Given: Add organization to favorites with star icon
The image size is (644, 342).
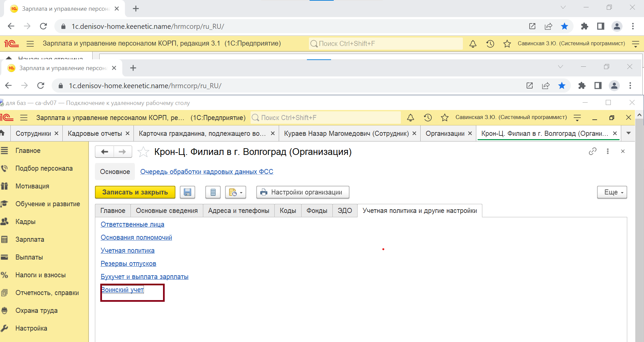Looking at the screenshot, I should 144,152.
